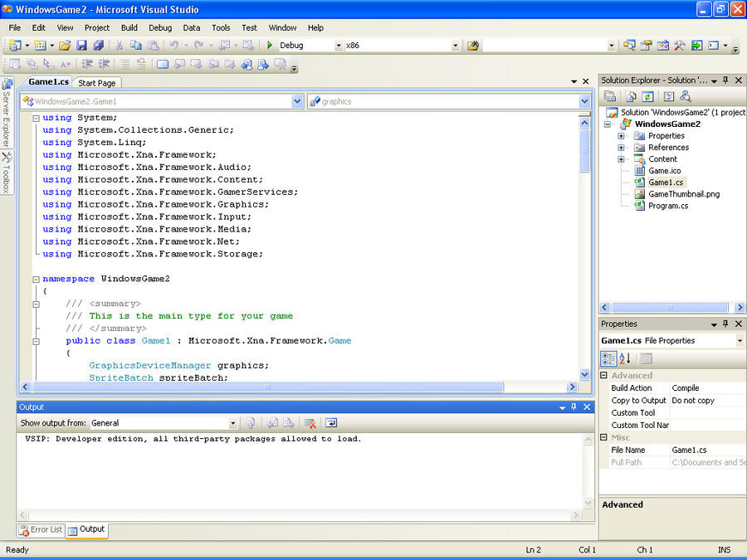Click the Add New Item toolbar icon
This screenshot has height=560, width=747.
41,46
